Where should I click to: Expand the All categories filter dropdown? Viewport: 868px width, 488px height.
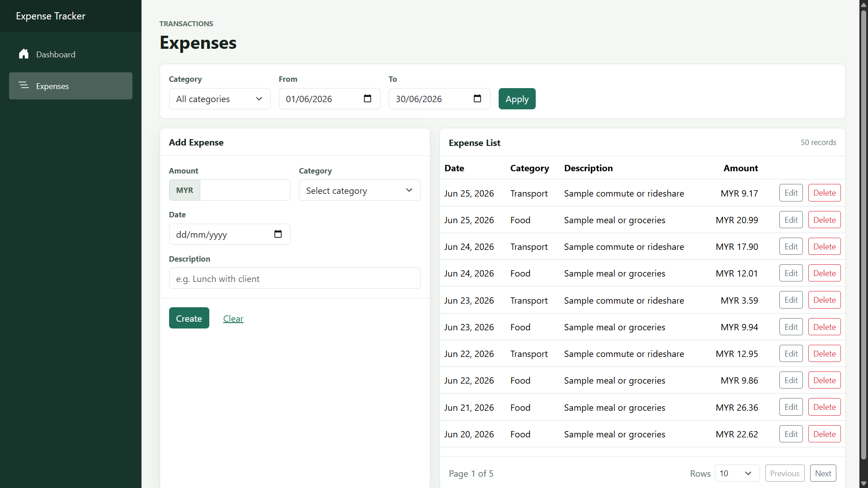point(220,99)
